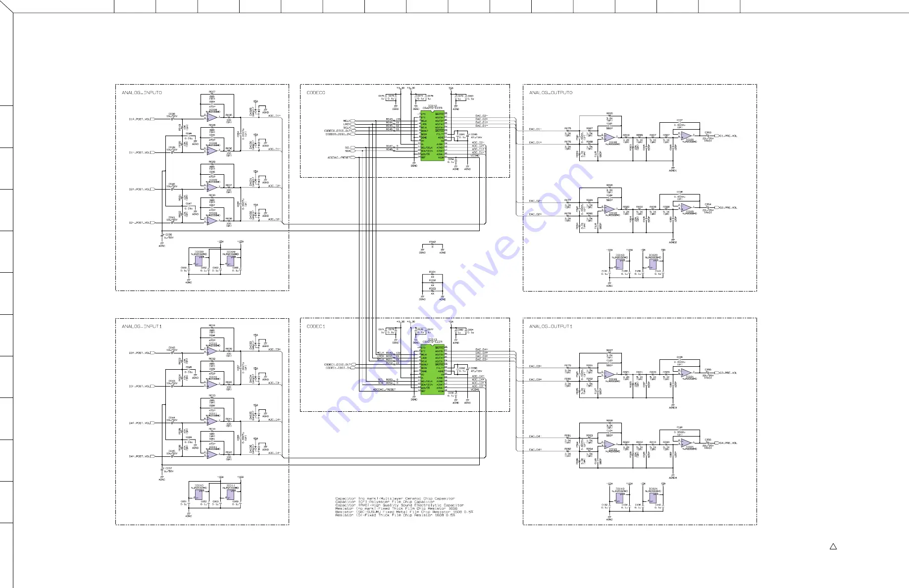The width and height of the screenshot is (909, 588).
Task: Click the ADC_I4+ label in ANALOG_INPUT1
Action: pos(274,420)
